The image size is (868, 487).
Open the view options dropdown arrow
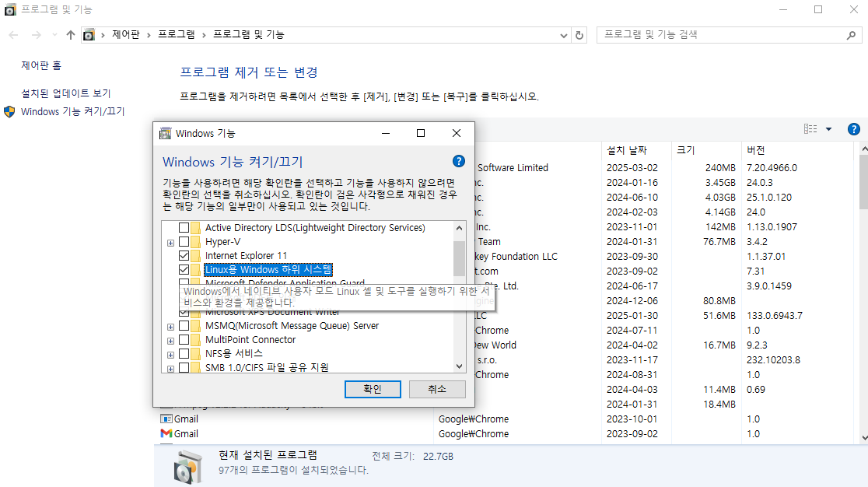pyautogui.click(x=828, y=129)
